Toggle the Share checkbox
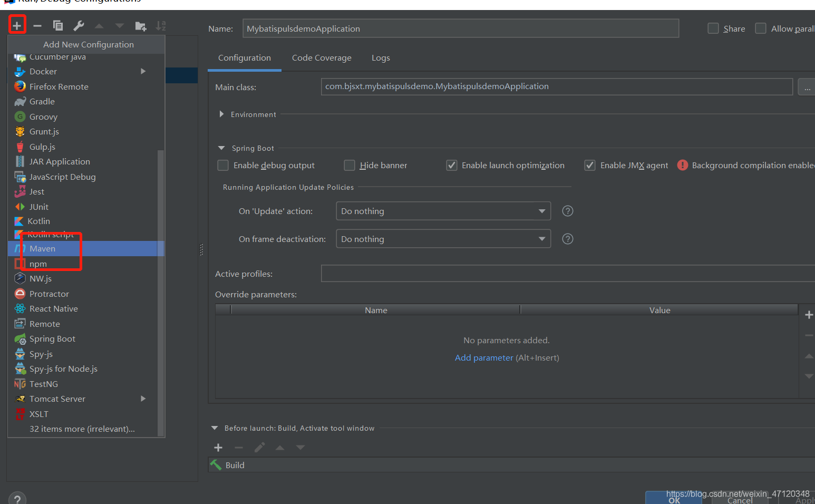This screenshot has width=815, height=504. [x=713, y=28]
